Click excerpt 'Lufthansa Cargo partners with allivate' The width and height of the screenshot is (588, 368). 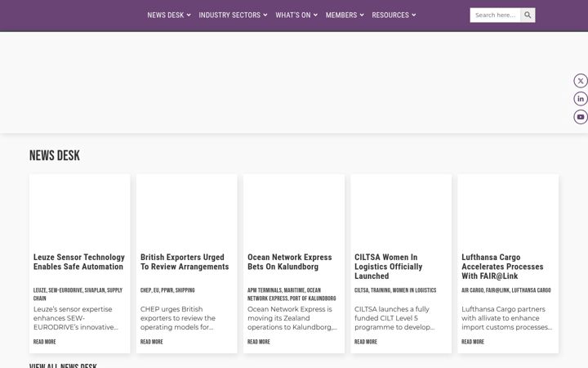coord(506,318)
